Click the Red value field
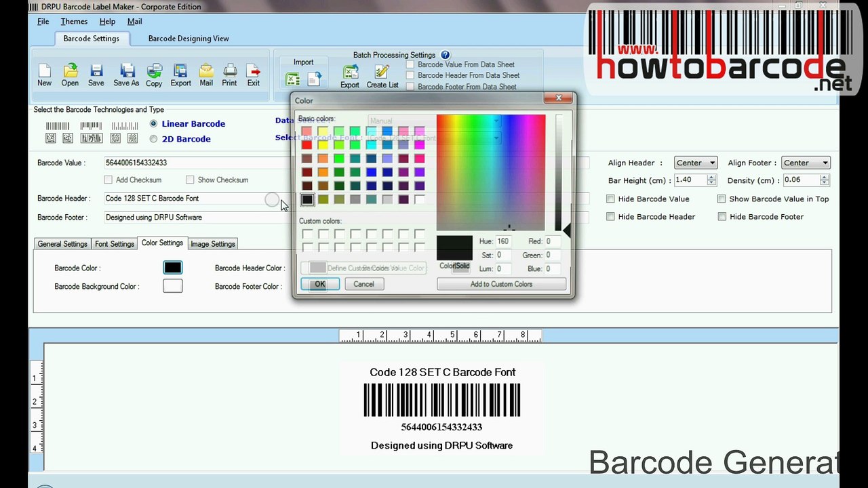 click(554, 241)
